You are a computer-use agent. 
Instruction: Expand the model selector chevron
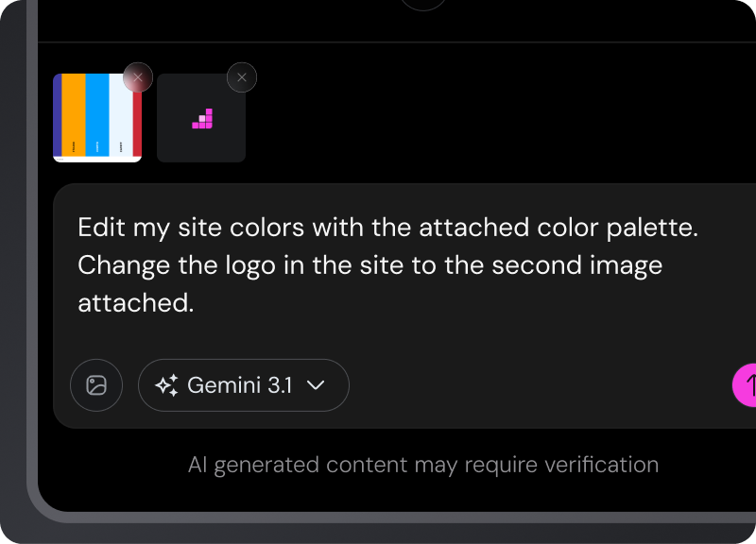coord(317,385)
